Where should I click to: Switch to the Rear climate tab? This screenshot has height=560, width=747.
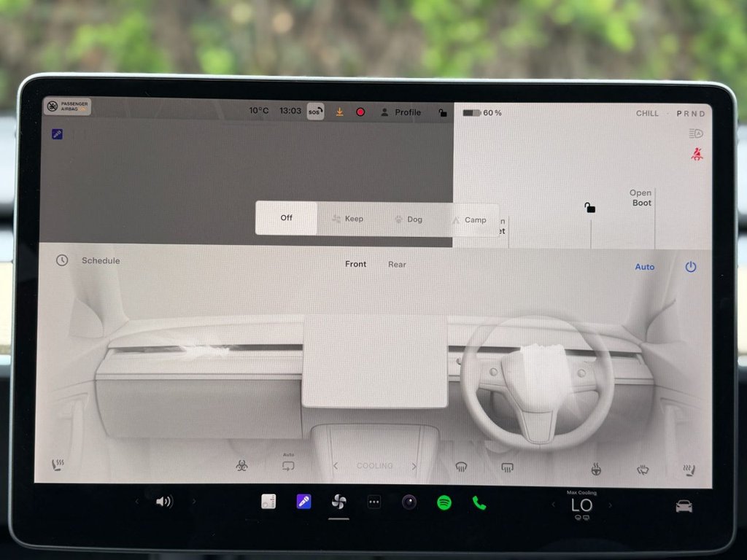397,264
